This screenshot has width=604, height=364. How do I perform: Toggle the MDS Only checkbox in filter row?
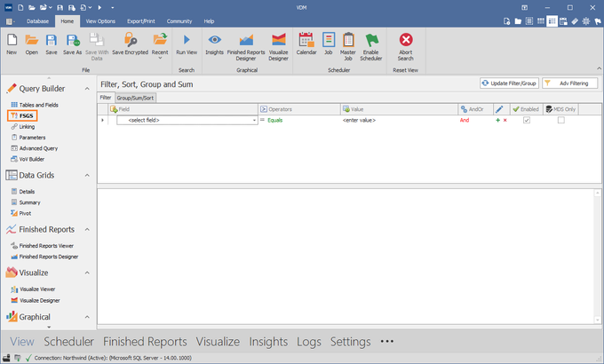pyautogui.click(x=561, y=120)
